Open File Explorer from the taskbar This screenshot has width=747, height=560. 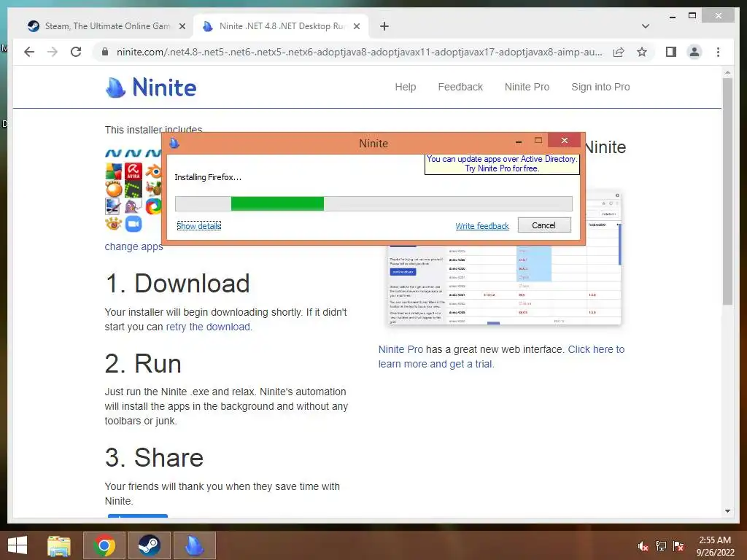pyautogui.click(x=59, y=545)
